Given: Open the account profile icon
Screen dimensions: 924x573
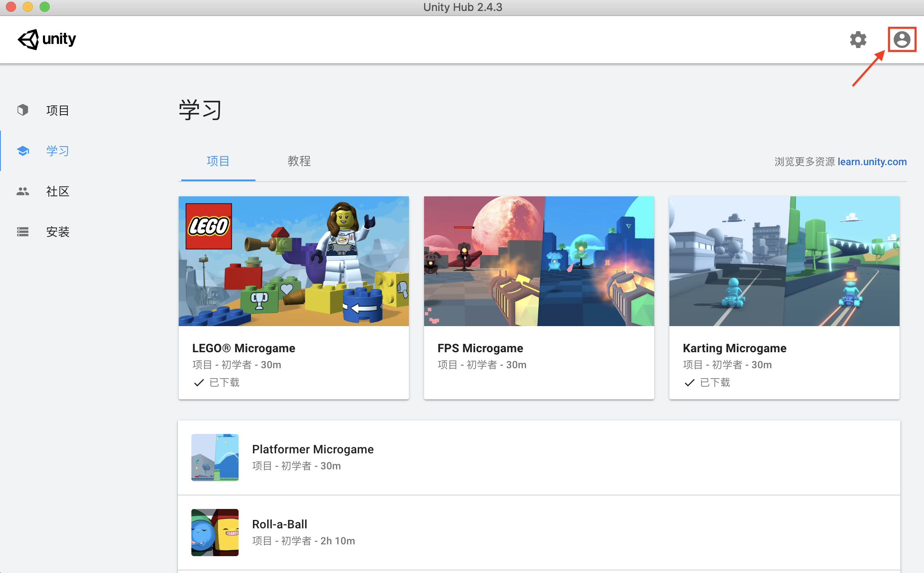Looking at the screenshot, I should 902,40.
